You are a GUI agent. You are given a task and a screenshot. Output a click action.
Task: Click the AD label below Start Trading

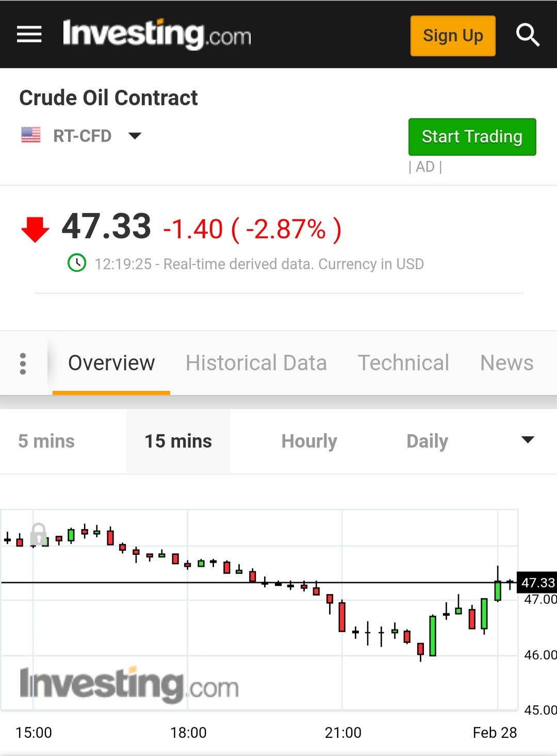pyautogui.click(x=425, y=167)
